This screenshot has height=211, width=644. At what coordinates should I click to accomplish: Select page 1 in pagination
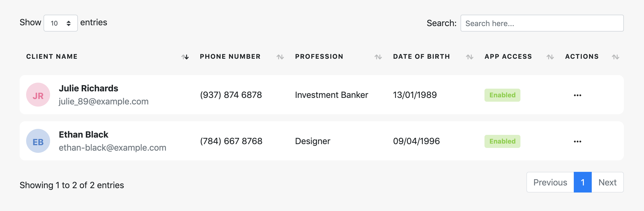click(583, 182)
